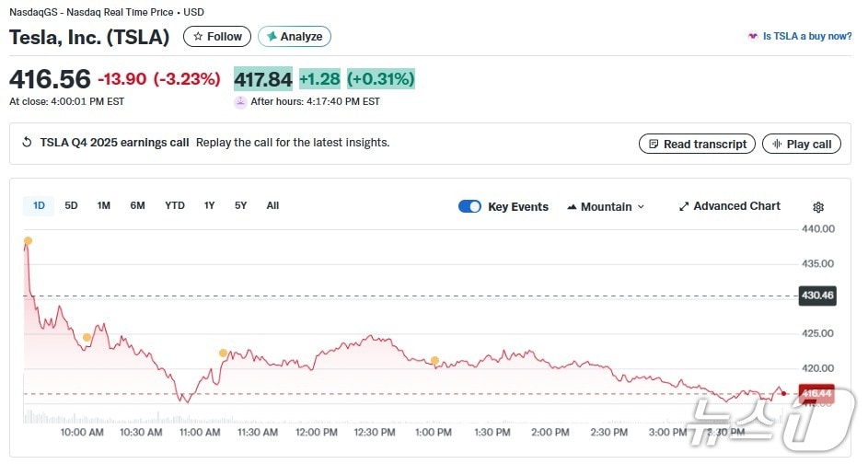Screen dimensions: 868x464
Task: Select the 5D time range tab
Action: coord(71,206)
